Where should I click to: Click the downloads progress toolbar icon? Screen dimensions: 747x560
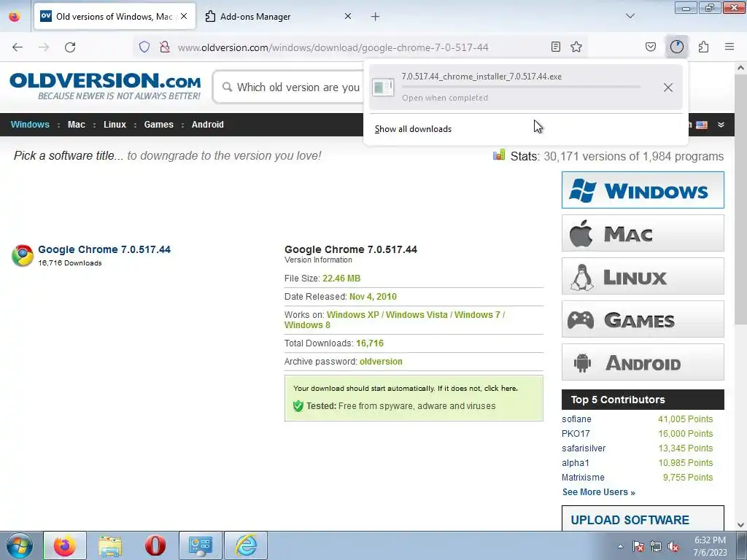coord(676,47)
